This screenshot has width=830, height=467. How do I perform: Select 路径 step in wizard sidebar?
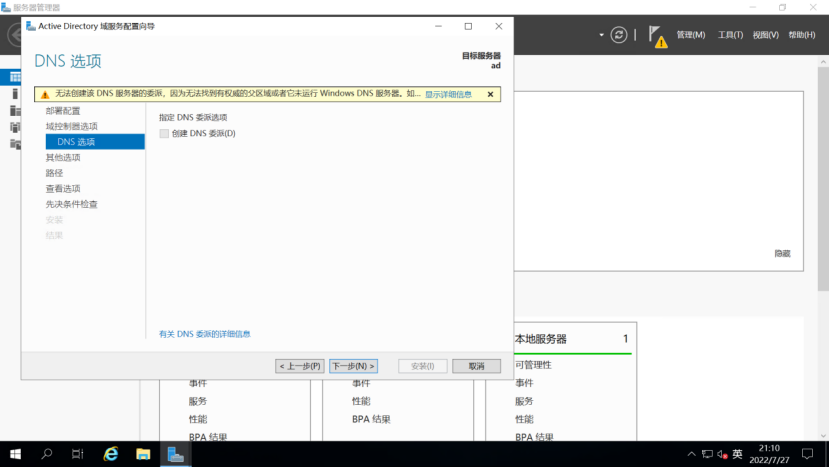coord(54,173)
